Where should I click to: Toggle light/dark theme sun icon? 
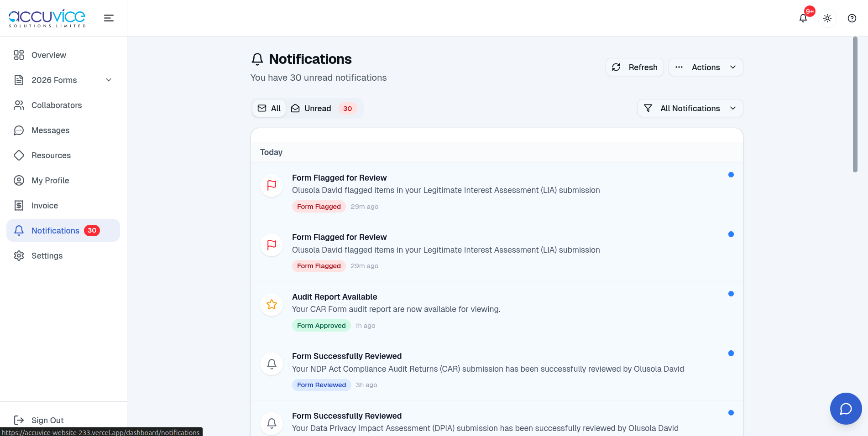[827, 18]
